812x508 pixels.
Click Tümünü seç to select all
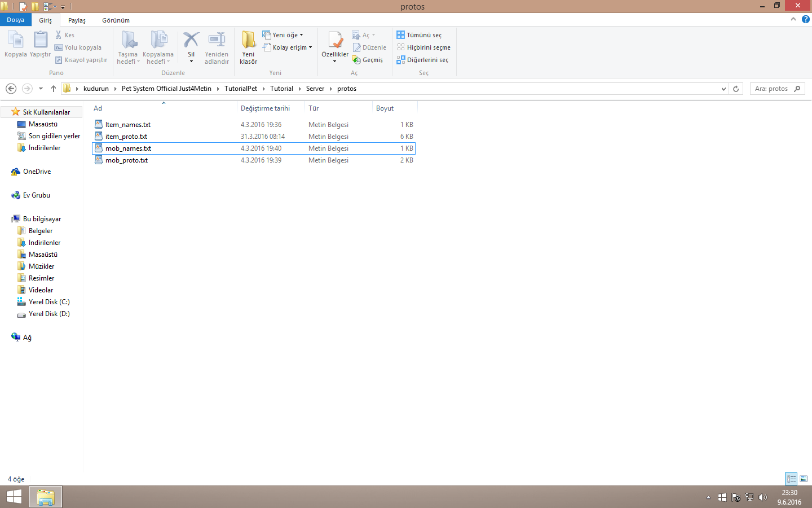click(419, 35)
